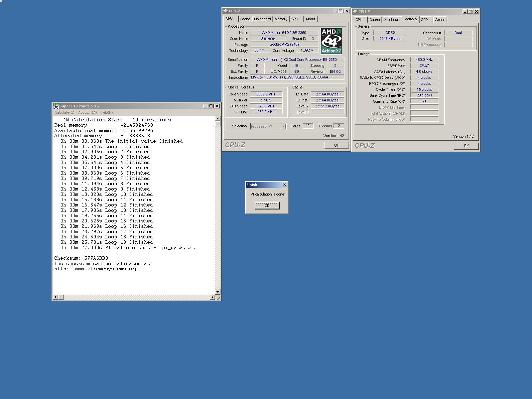This screenshot has width=532, height=399.
Task: Click Super PI horizontal scrollbar left arrow
Action: click(56, 297)
